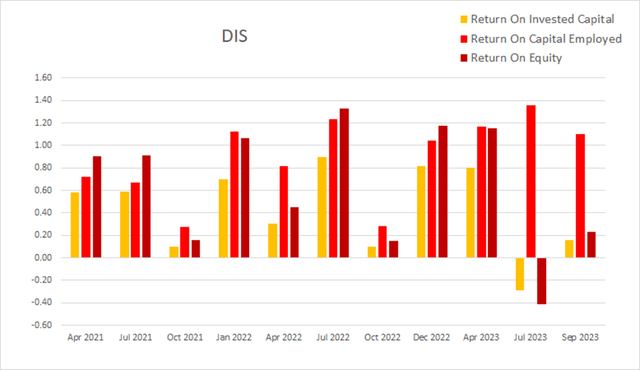Select the Jul 2021 dark red Equity bar
The height and width of the screenshot is (370, 640).
[146, 206]
